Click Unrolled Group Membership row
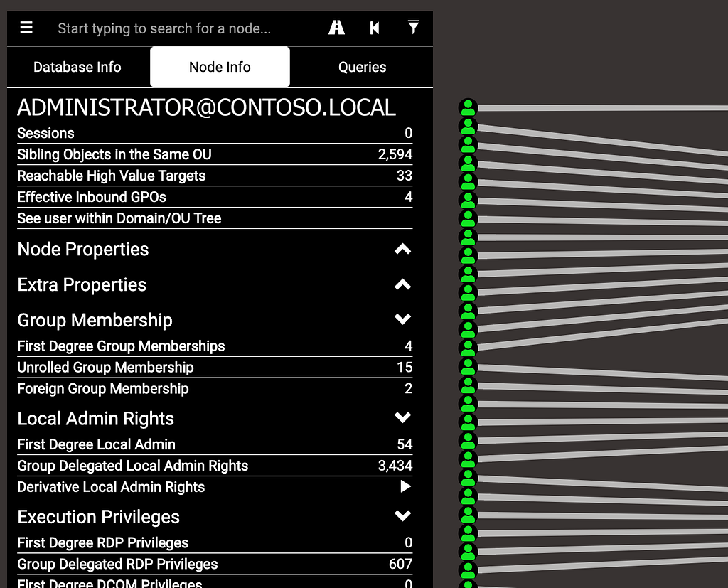Viewport: 728px width, 588px height. click(x=215, y=368)
